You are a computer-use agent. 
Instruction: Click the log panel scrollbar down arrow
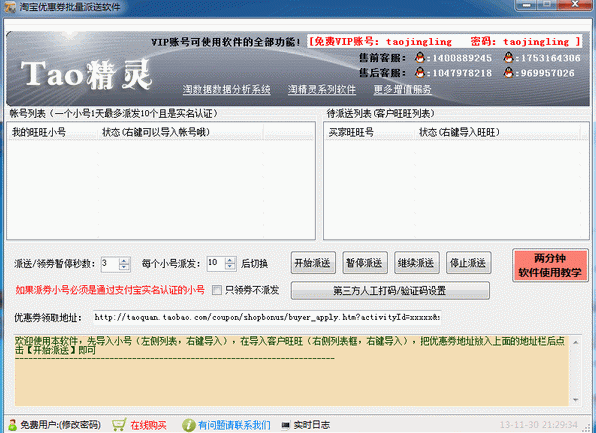tap(575, 400)
